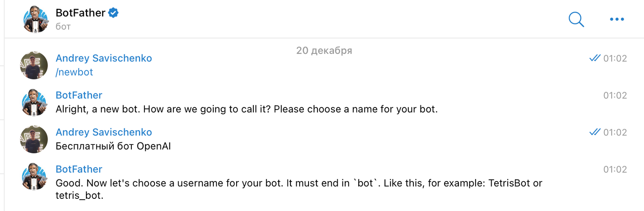
Task: Click the /newbot command link
Action: pyautogui.click(x=74, y=72)
